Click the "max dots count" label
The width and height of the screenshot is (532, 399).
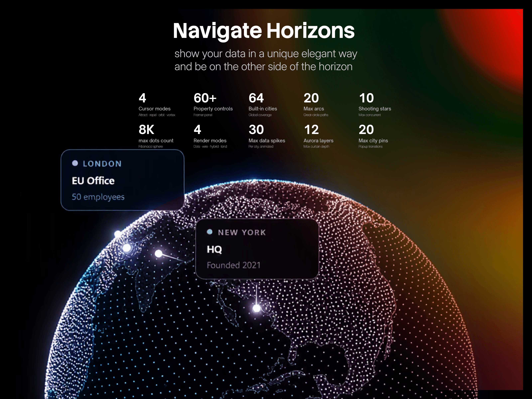(156, 140)
